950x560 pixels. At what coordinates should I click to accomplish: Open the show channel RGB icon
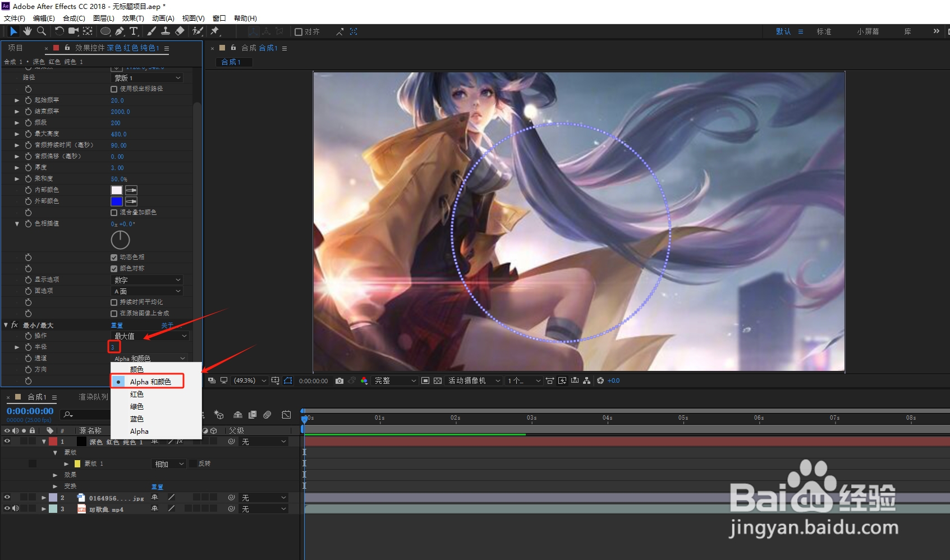click(x=364, y=380)
